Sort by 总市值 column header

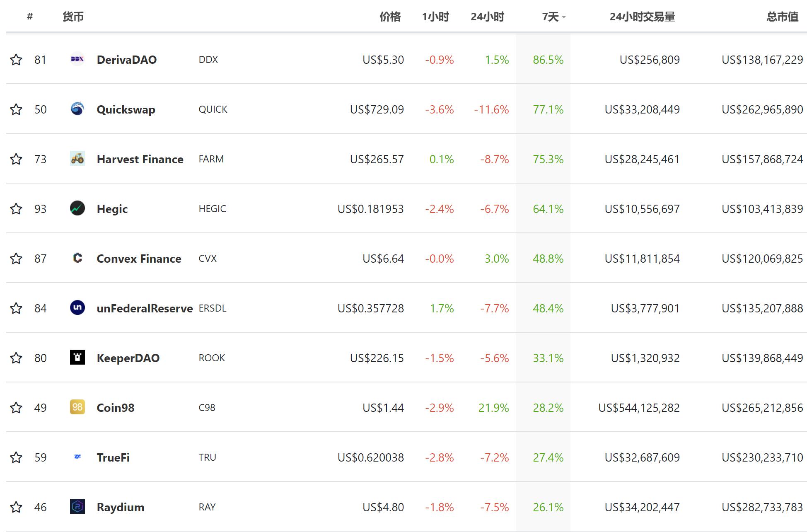click(x=782, y=17)
